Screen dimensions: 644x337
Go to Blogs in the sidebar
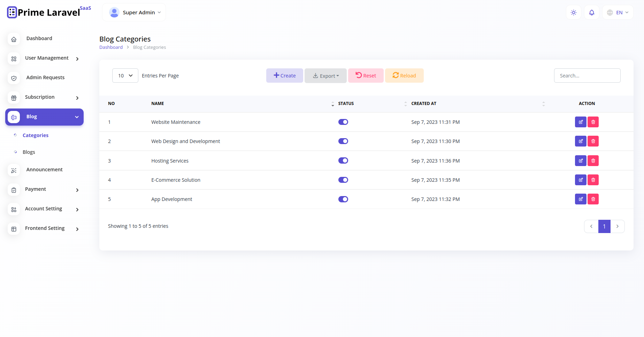pyautogui.click(x=29, y=152)
